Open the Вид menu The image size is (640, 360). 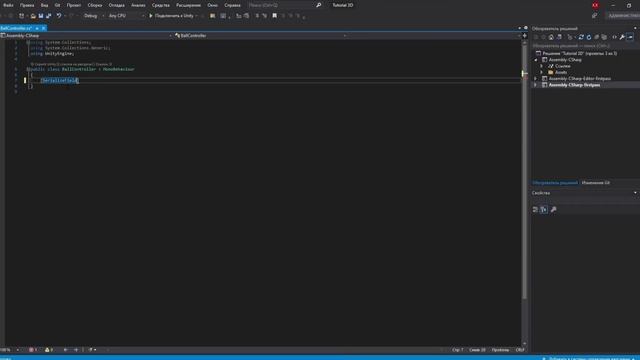point(44,5)
